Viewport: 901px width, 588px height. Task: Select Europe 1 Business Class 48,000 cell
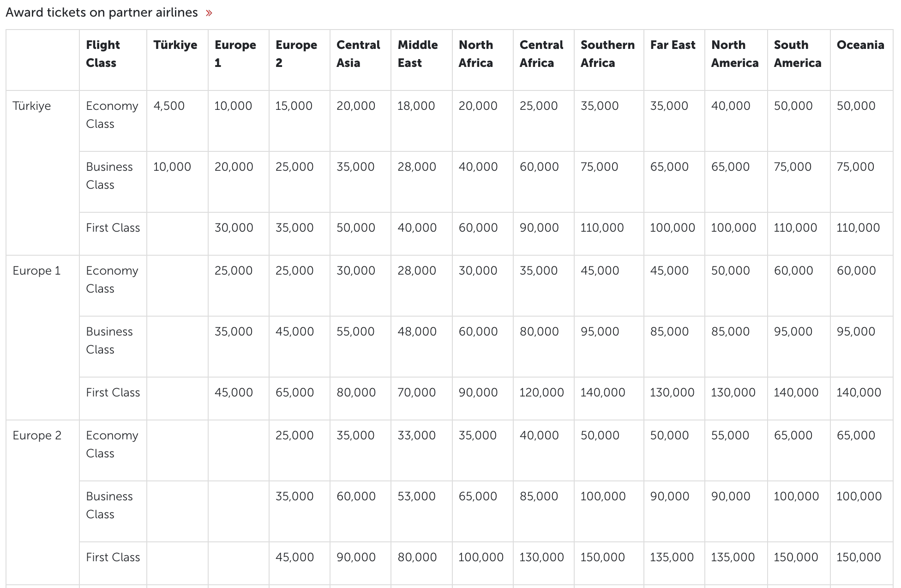click(416, 331)
